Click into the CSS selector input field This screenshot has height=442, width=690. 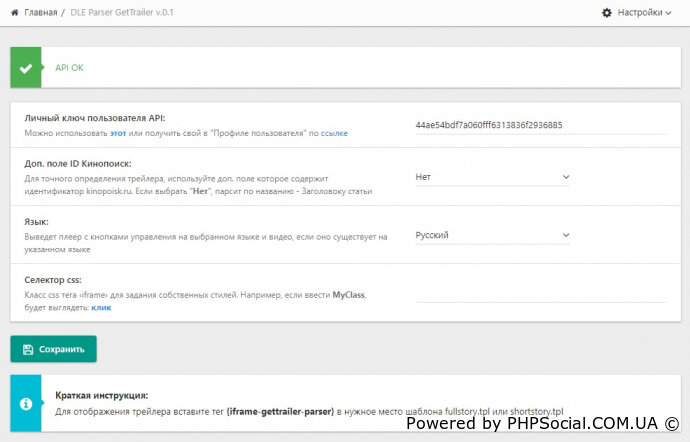(x=540, y=292)
